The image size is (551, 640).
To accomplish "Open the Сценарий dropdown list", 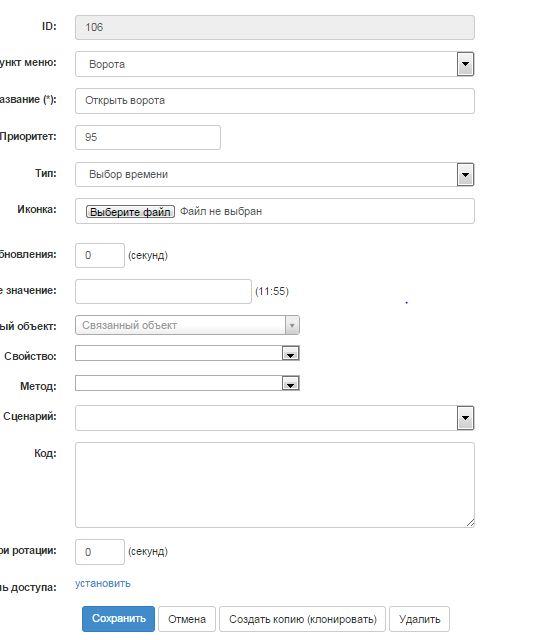I will tap(275, 418).
